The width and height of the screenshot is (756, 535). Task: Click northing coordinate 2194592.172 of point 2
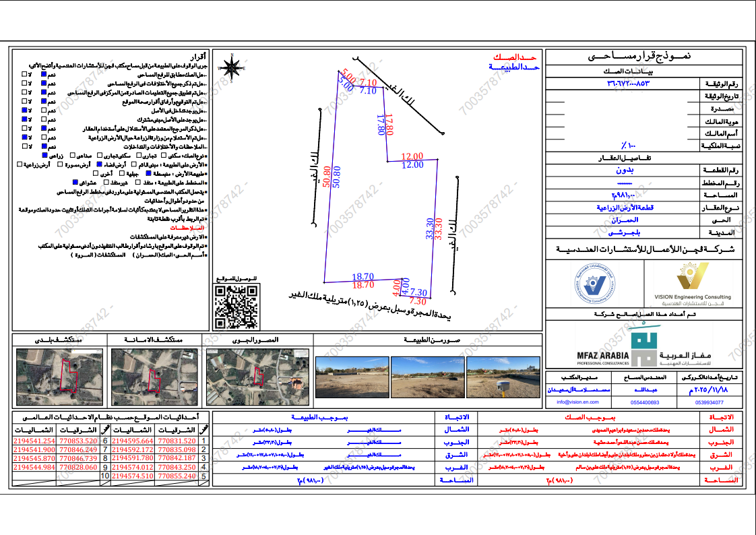click(x=132, y=449)
